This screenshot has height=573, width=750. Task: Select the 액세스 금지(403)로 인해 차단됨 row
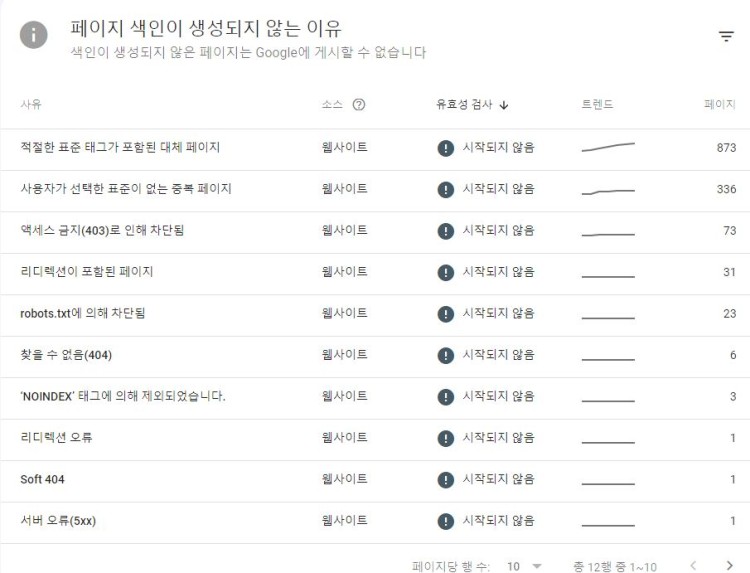pyautogui.click(x=102, y=230)
